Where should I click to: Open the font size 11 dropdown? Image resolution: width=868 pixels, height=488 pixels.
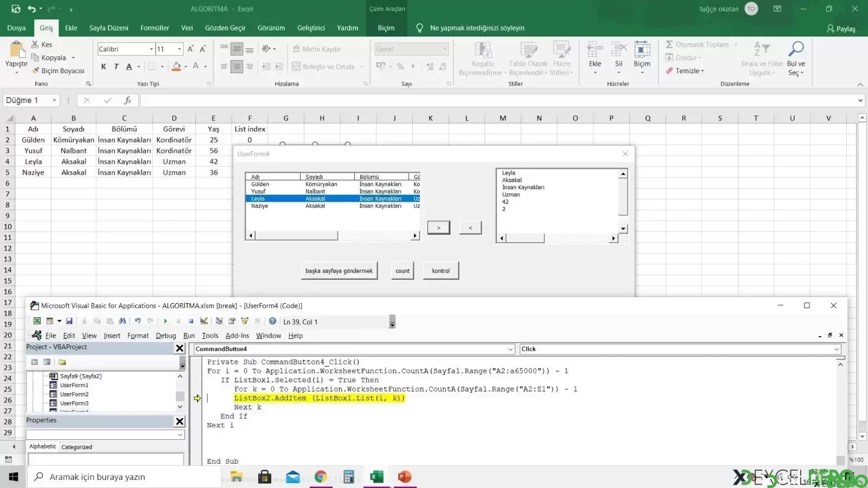tap(180, 49)
